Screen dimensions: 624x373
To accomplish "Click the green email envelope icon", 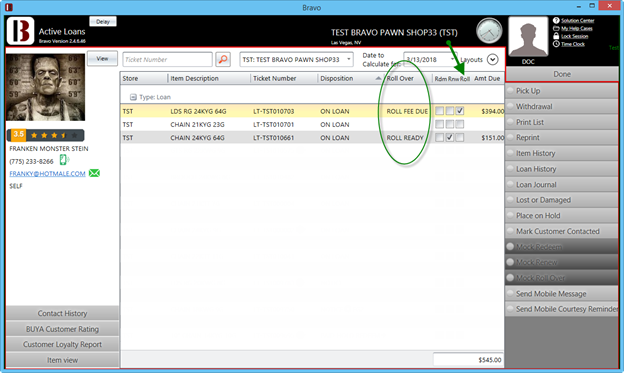I will [x=94, y=173].
